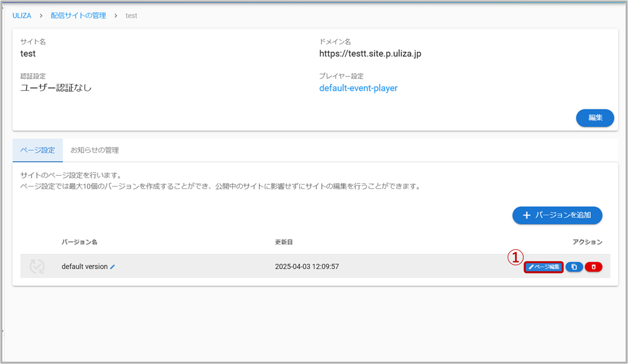Click the test breadcrumb item
628x364 pixels.
(x=131, y=16)
